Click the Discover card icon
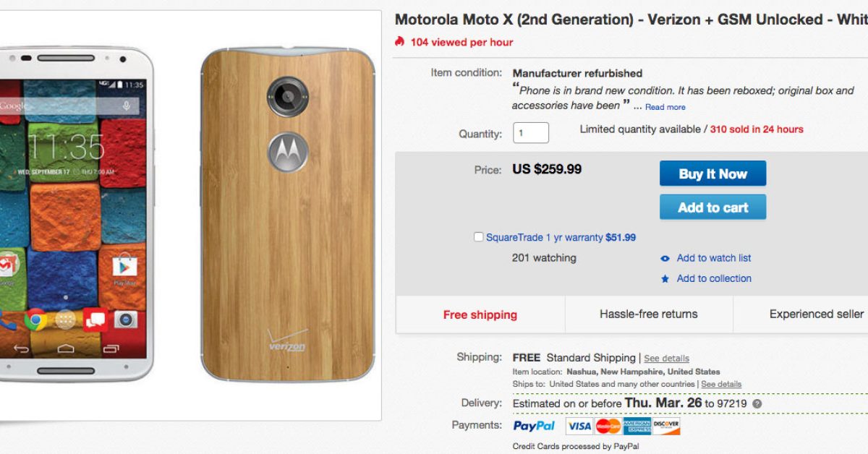 point(666,427)
